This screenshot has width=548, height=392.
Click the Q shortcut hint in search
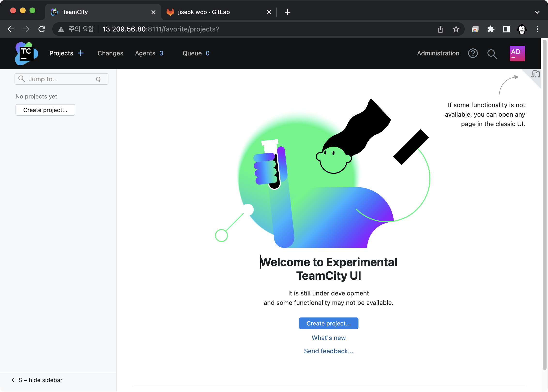click(98, 79)
